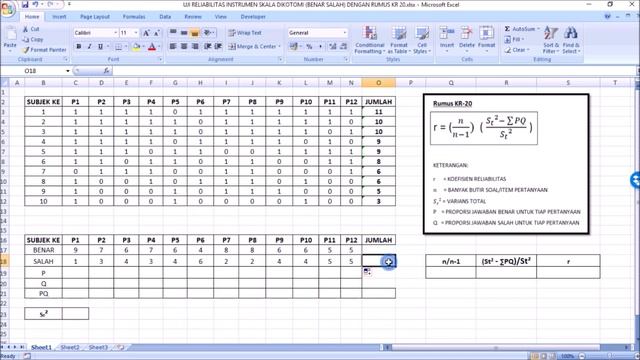Undo last action in Quick Access toolbar
Viewport: 640px width, 360px height.
point(36,4)
